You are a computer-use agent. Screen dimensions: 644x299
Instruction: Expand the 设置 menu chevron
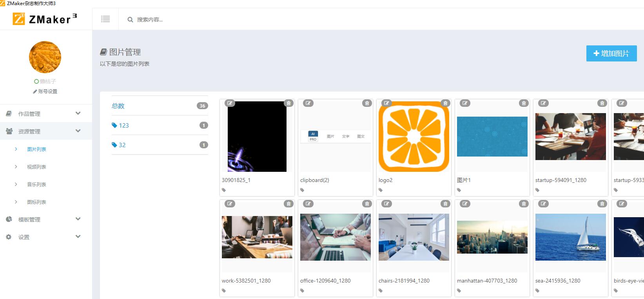[78, 237]
